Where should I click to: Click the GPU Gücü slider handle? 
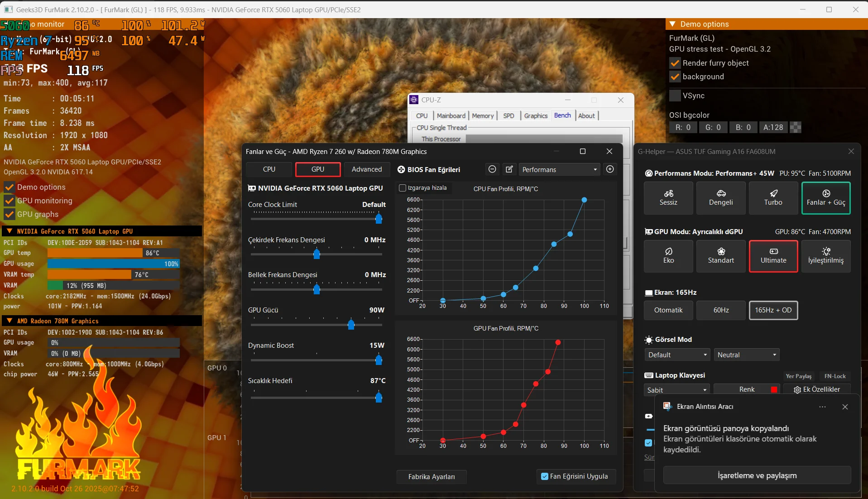click(351, 324)
